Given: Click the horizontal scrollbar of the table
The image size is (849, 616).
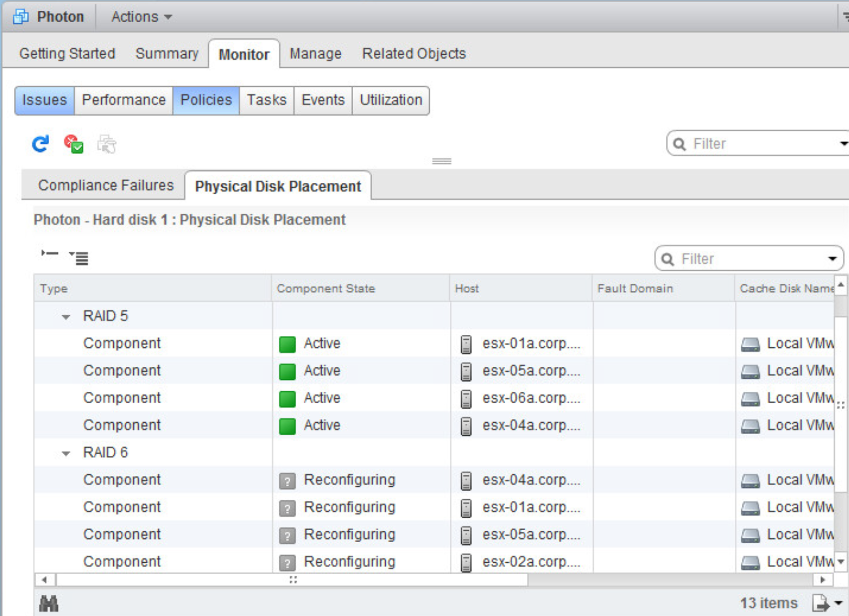Looking at the screenshot, I should click(292, 580).
